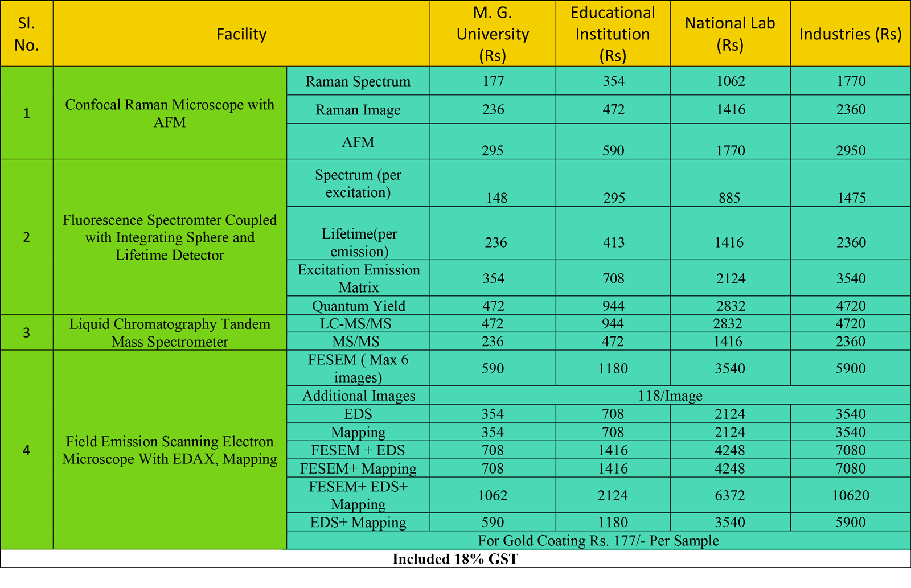Click 708 Educational Institution price in Mapping row

613,432
